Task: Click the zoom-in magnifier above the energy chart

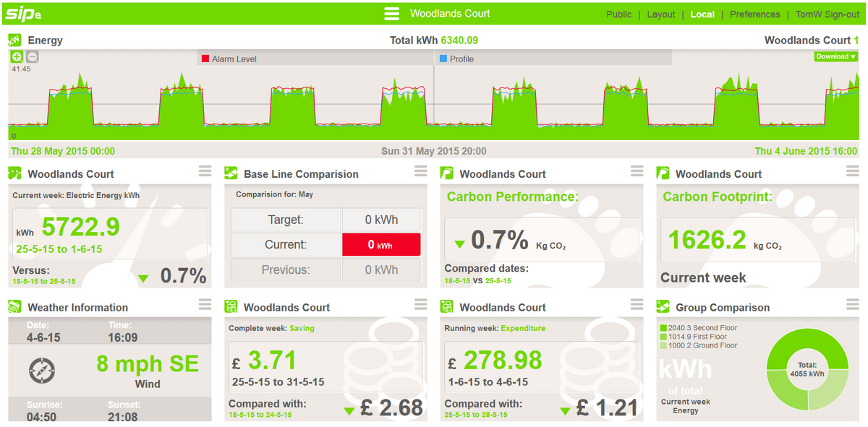Action: [x=15, y=56]
